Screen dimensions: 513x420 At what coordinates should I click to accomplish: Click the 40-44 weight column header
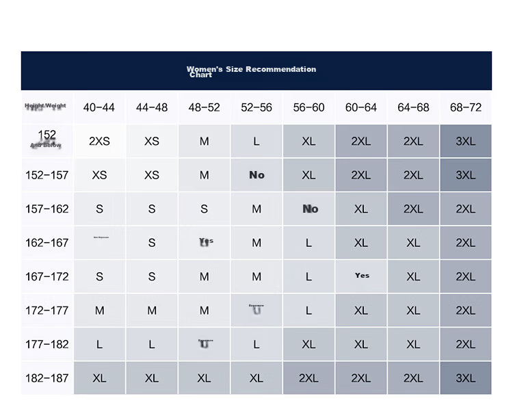99,107
